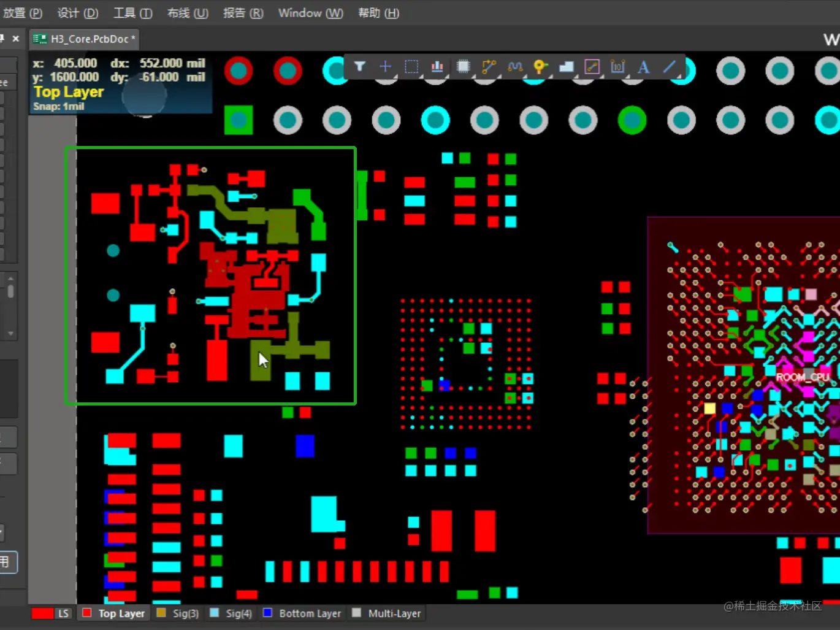Click the dx: 552.000 mil readout
The width and height of the screenshot is (840, 630).
(x=158, y=63)
